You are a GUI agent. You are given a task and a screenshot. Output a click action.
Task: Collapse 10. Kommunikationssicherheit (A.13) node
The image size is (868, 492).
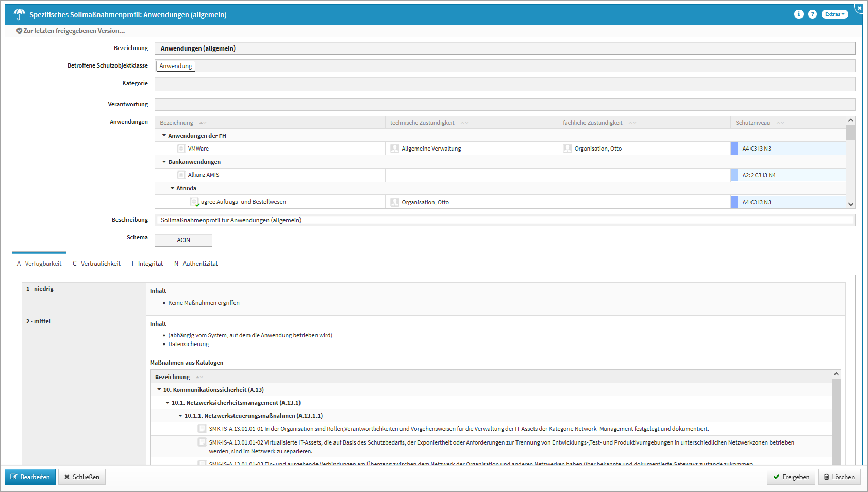click(159, 390)
